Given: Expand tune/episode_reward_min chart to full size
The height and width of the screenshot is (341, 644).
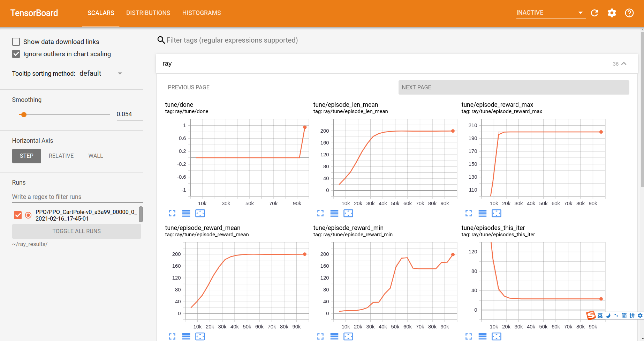Looking at the screenshot, I should (x=320, y=336).
